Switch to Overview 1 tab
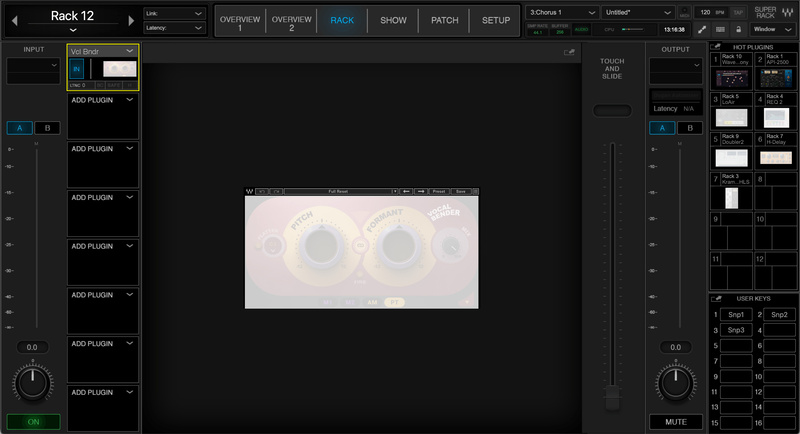This screenshot has width=800, height=434. point(240,23)
